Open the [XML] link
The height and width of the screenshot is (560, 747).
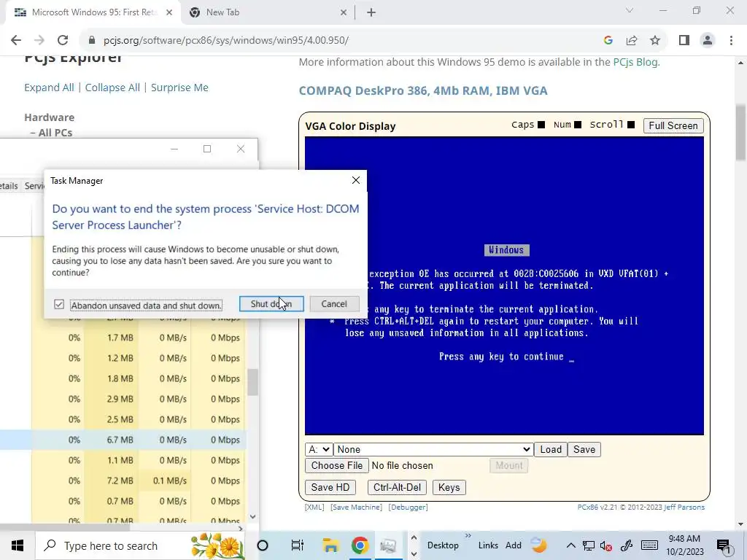314,507
